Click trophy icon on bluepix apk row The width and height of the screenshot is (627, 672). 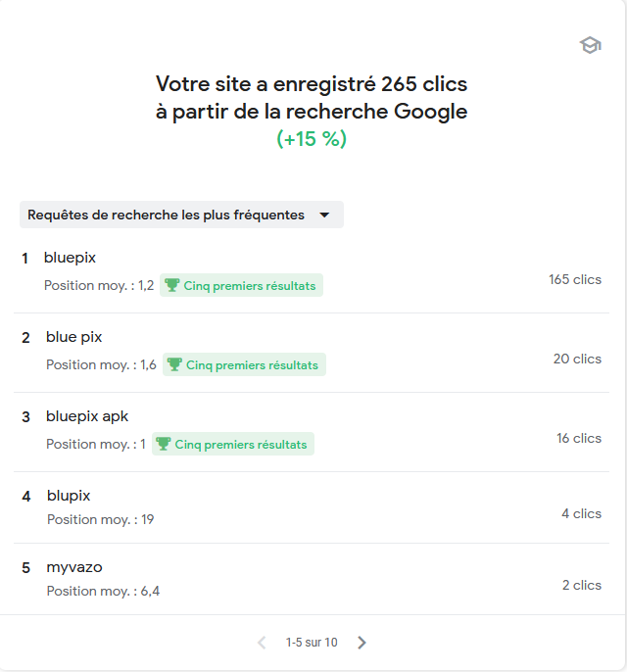point(164,445)
